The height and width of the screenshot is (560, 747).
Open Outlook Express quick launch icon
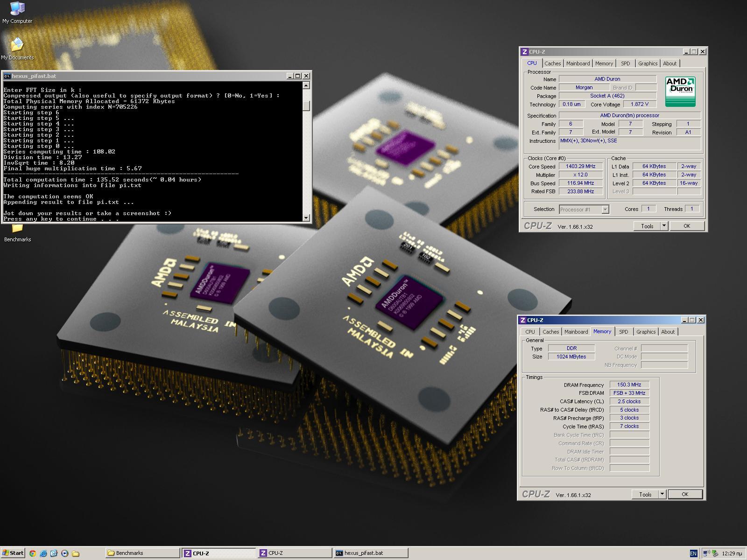[x=54, y=553]
